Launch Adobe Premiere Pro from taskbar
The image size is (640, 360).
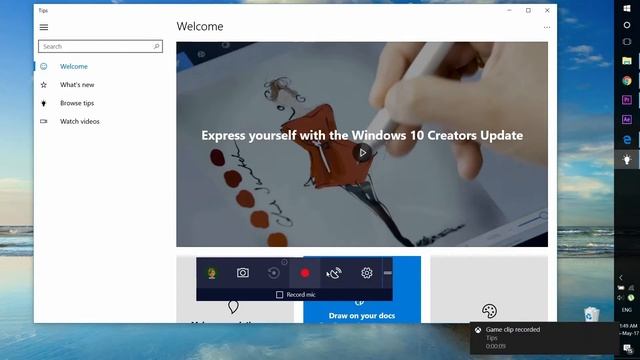coord(627,100)
